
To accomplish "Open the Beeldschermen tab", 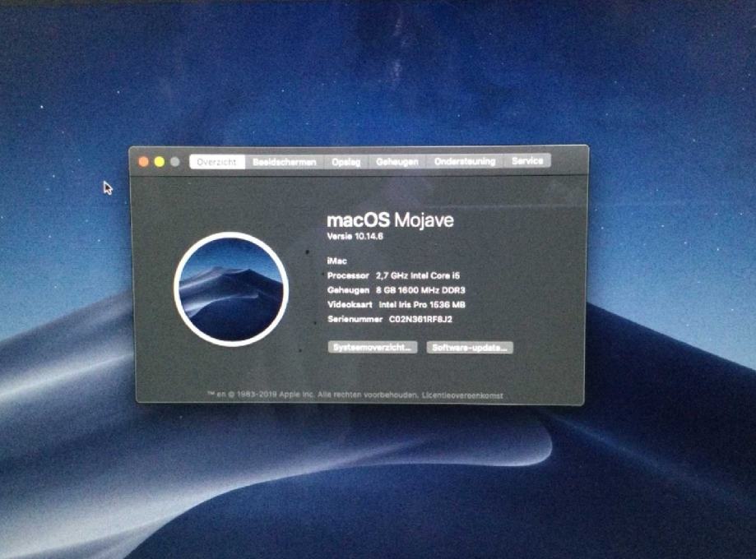I will (x=285, y=162).
